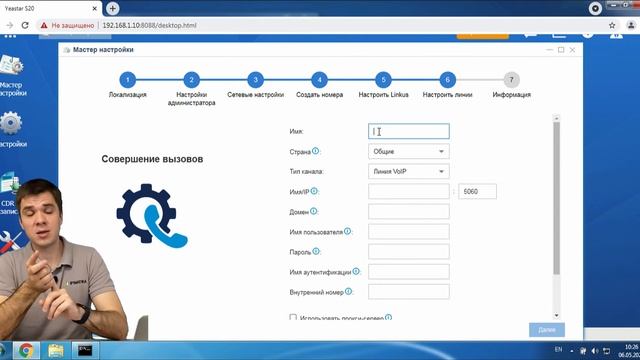Viewport: 640px width, 360px height.
Task: Click into the Имя field
Action: (x=409, y=131)
